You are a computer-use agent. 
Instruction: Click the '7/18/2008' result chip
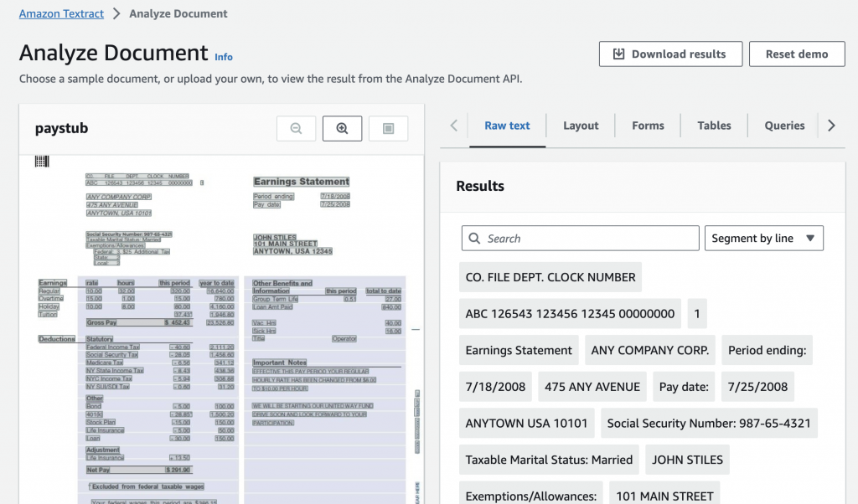tap(495, 387)
